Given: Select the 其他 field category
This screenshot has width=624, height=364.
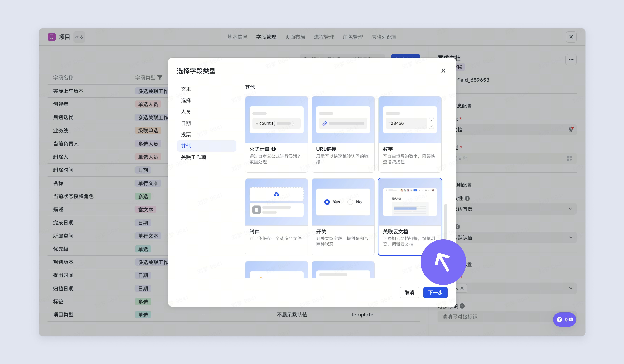Looking at the screenshot, I should pyautogui.click(x=206, y=146).
